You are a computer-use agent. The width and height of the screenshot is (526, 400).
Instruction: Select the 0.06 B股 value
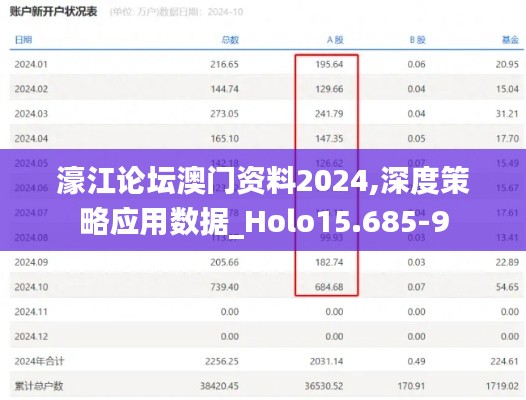click(416, 64)
